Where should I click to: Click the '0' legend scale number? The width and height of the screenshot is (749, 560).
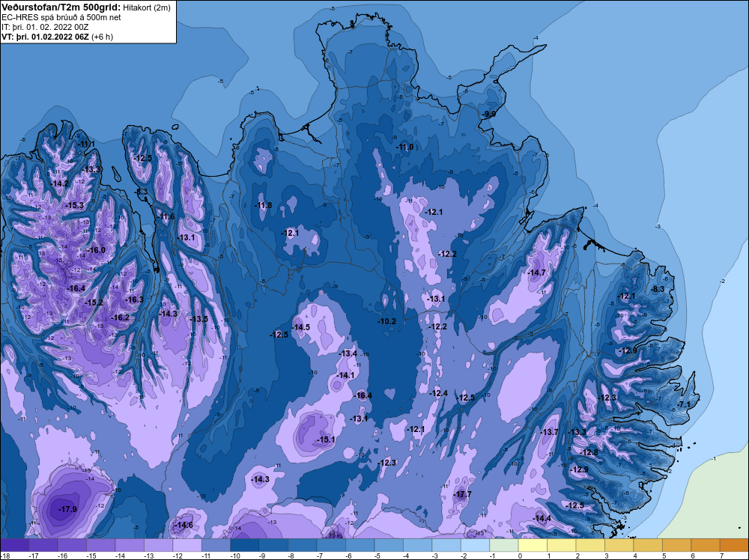tap(520, 556)
